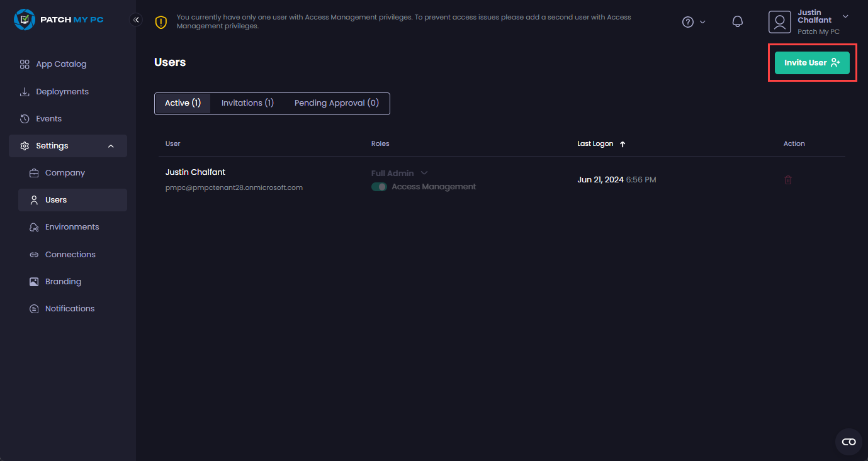Select the Active (1) tab
Image resolution: width=868 pixels, height=461 pixels.
click(183, 103)
